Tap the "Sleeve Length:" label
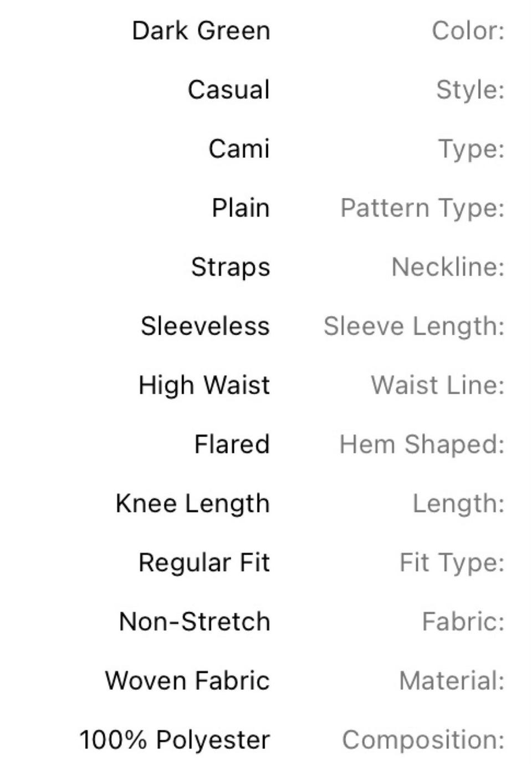This screenshot has height=764, width=532. pyautogui.click(x=414, y=326)
